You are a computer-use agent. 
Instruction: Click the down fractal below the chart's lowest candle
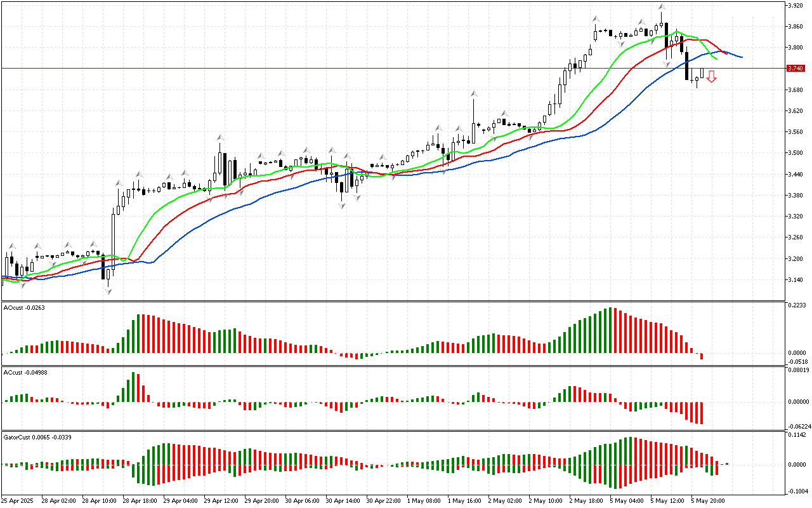[108, 291]
